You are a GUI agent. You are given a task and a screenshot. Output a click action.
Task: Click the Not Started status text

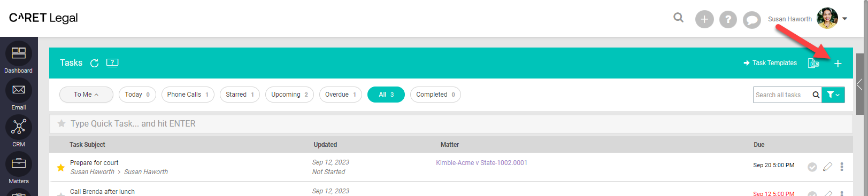click(328, 172)
